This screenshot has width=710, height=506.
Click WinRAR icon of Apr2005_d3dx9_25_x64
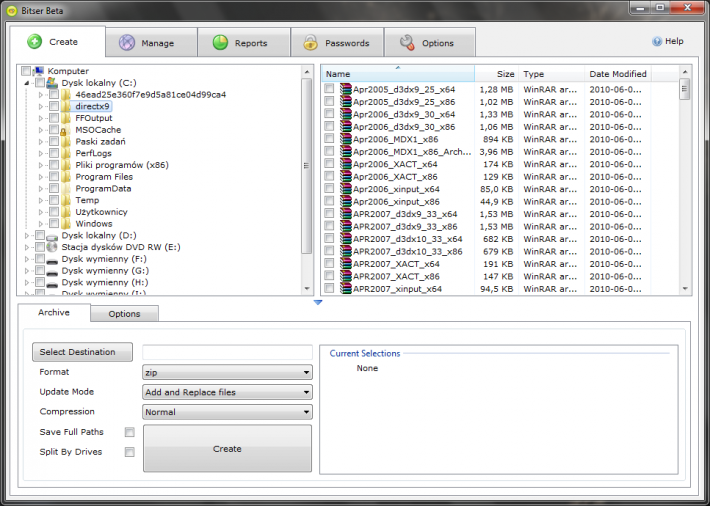tap(346, 89)
